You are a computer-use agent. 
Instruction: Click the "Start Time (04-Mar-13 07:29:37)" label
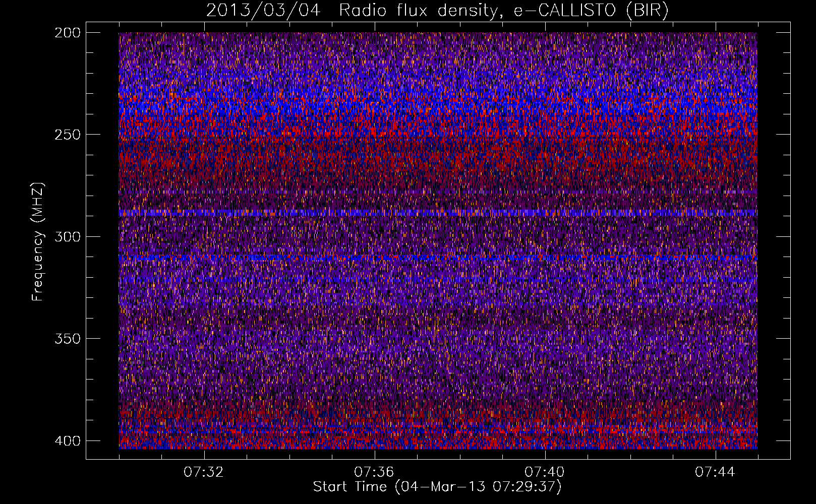click(437, 487)
